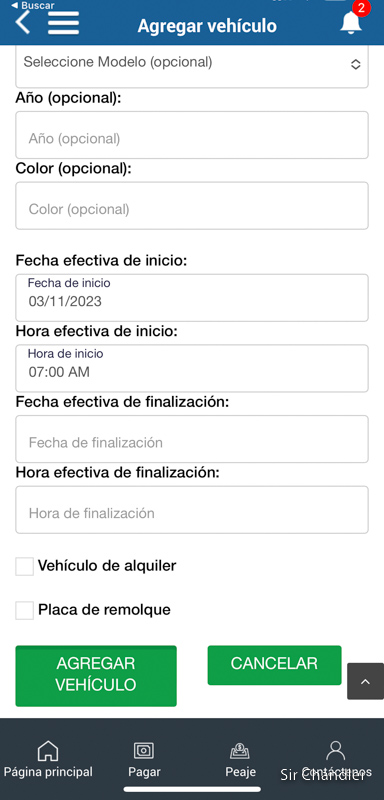
Task: Tap the Página principal home icon
Action: tap(48, 751)
